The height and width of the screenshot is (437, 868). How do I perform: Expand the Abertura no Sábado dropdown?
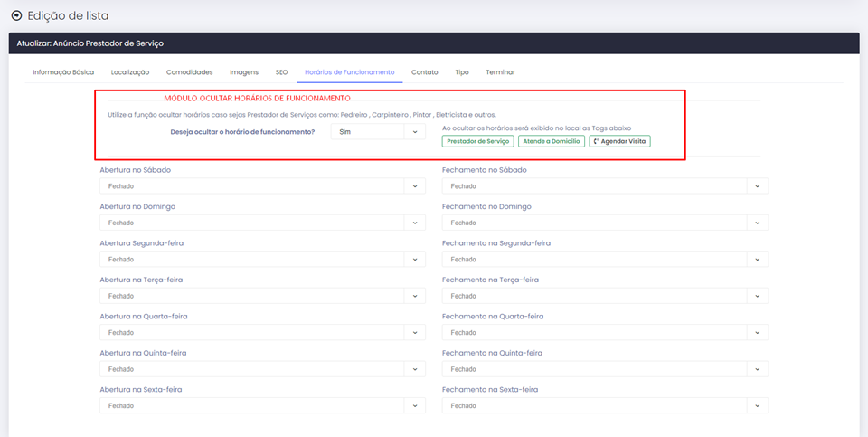tap(262, 186)
